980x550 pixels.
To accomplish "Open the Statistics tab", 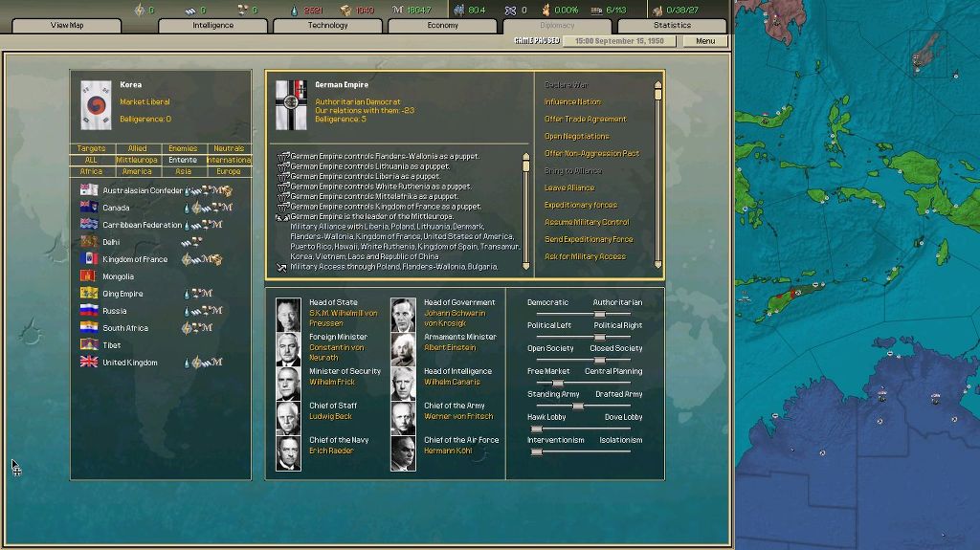I will (x=672, y=26).
